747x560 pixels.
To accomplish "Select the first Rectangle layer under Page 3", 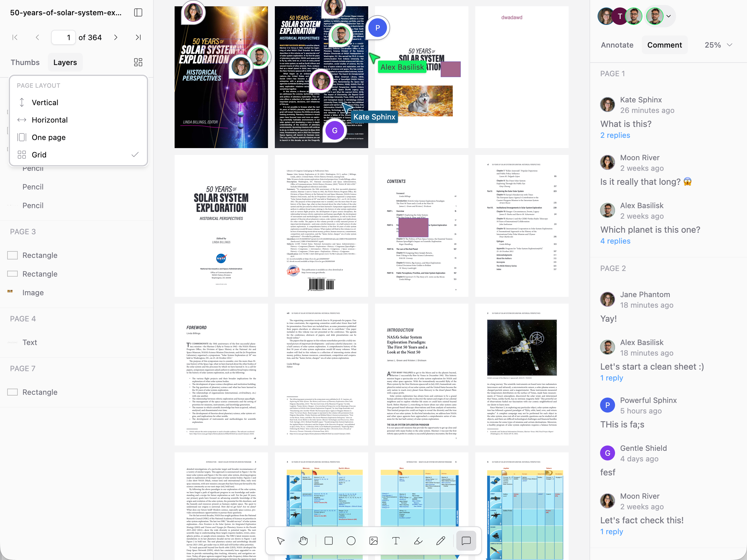I will coord(77,255).
